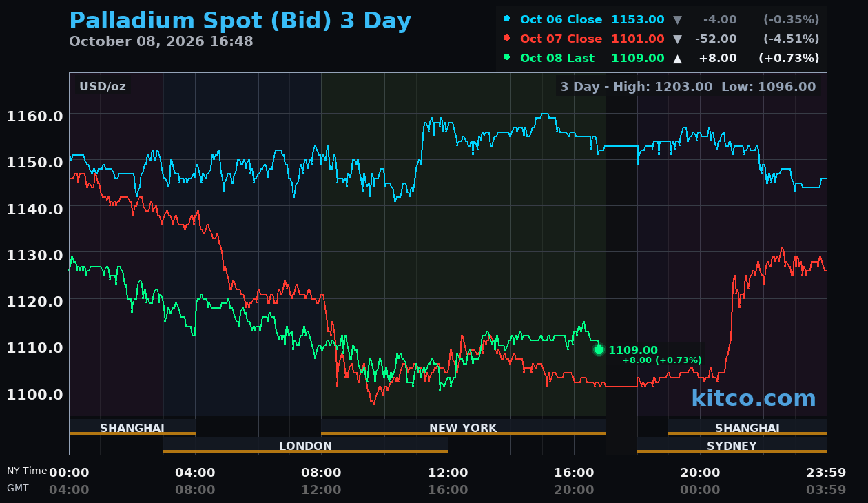868x503 pixels.
Task: Click the down arrow beside 1101.00
Action: click(x=677, y=39)
